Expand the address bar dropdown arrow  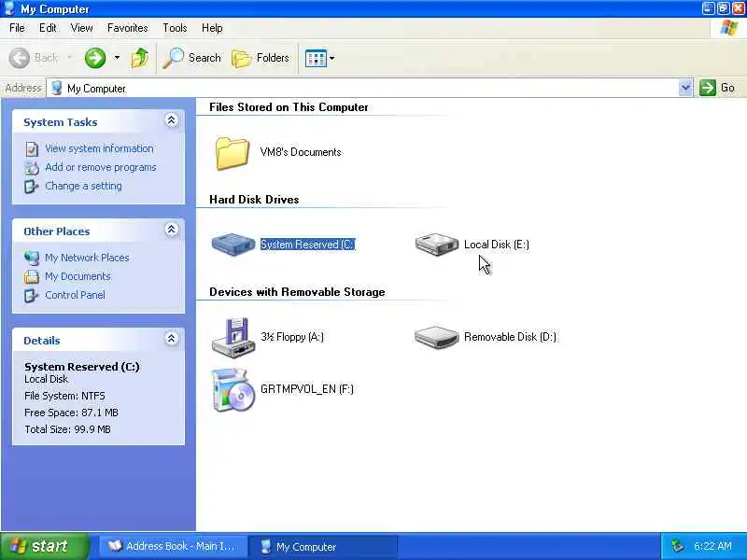point(685,88)
